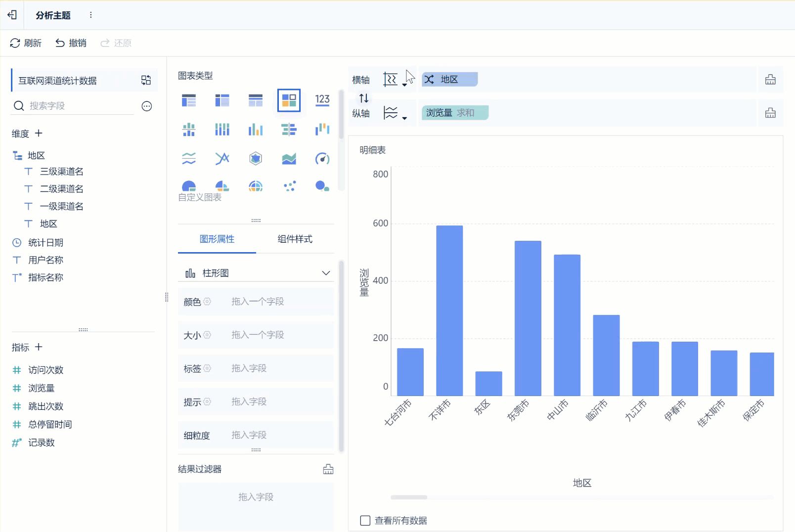
Task: Click the 东莞市 bar in chart
Action: [x=528, y=318]
